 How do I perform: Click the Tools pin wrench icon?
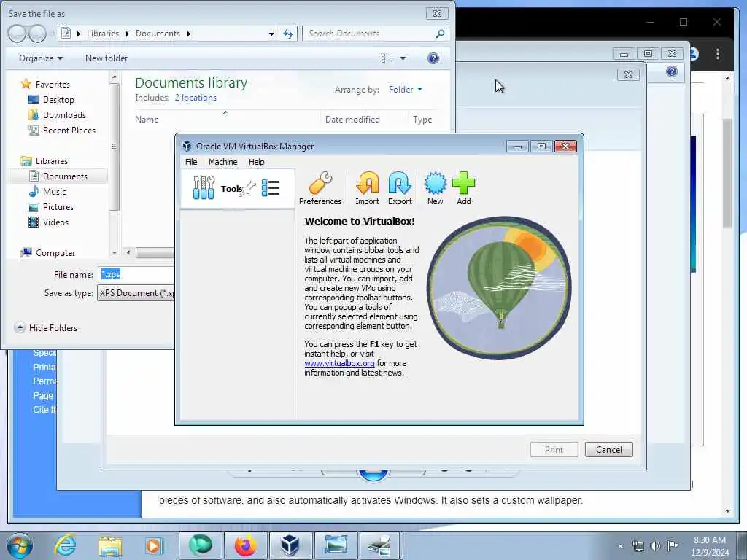(248, 189)
